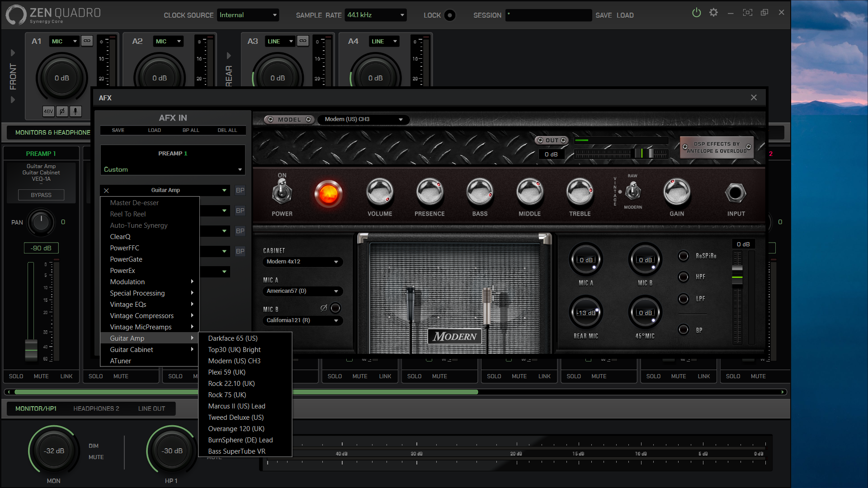868x488 pixels.
Task: Open the Sample Rate dropdown
Action: pyautogui.click(x=376, y=15)
